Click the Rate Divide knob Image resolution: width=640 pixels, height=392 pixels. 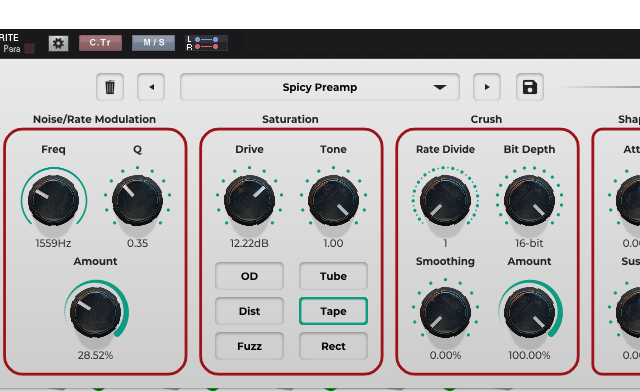tap(445, 200)
